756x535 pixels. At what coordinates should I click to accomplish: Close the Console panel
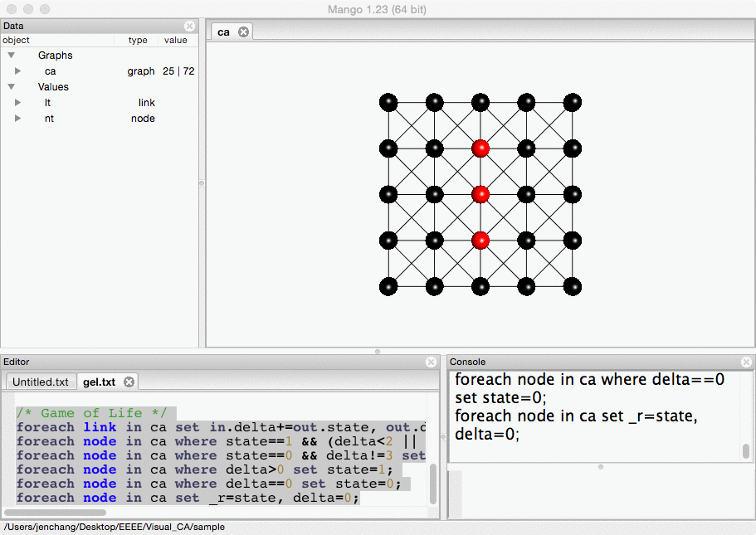pyautogui.click(x=747, y=362)
